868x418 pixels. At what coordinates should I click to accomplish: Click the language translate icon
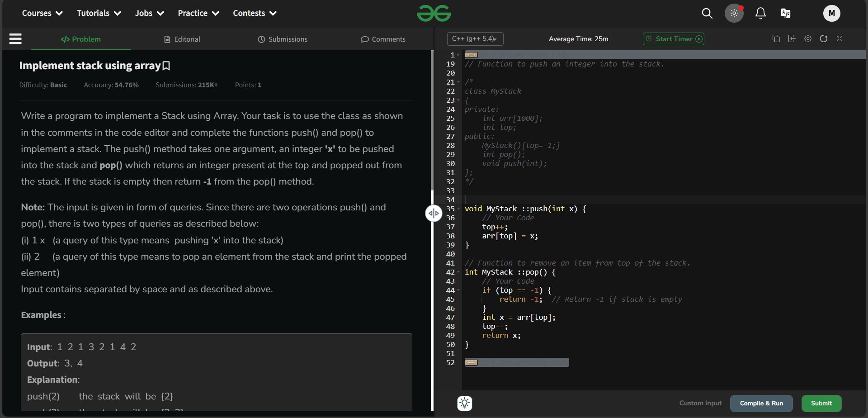click(x=786, y=14)
